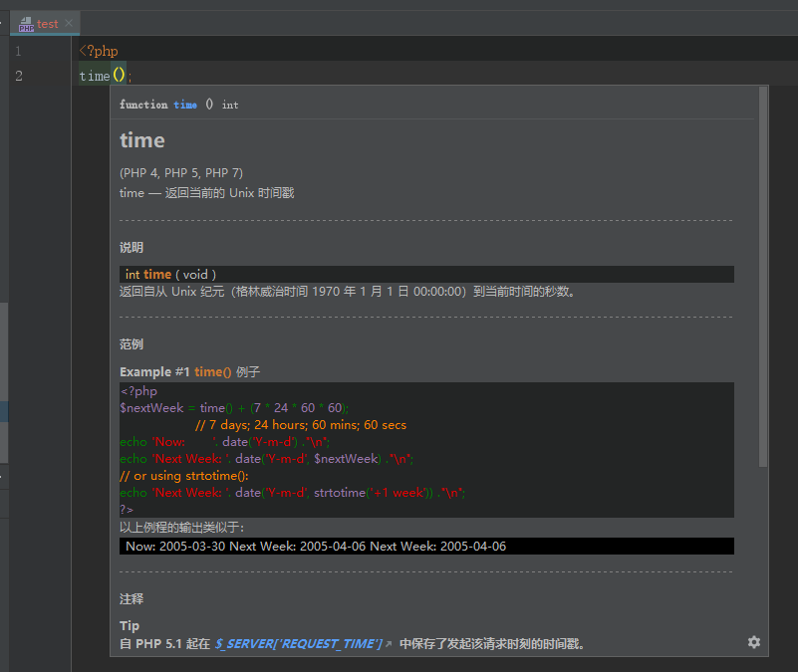Click the strtotime('+1 week') code line
Screen dimensions: 798x672
292,493
